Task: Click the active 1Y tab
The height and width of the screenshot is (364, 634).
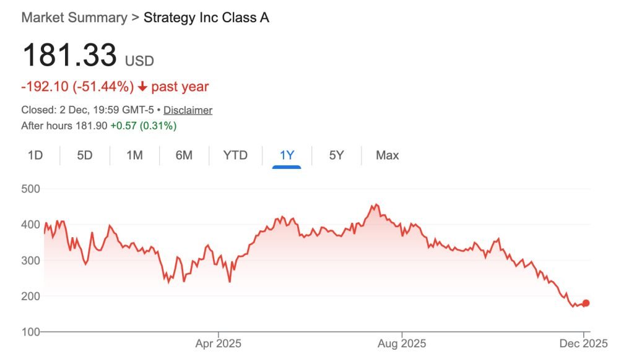Action: point(287,155)
